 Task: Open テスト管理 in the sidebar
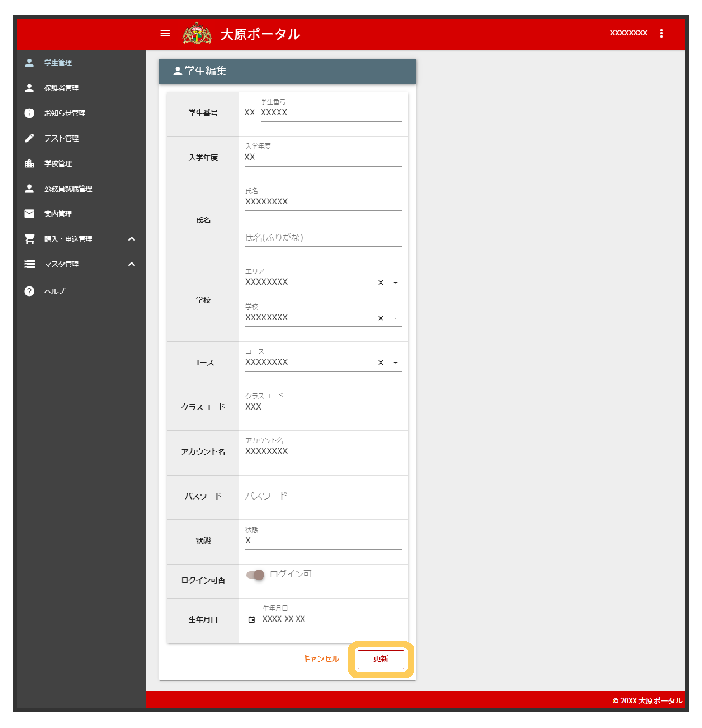pyautogui.click(x=82, y=138)
